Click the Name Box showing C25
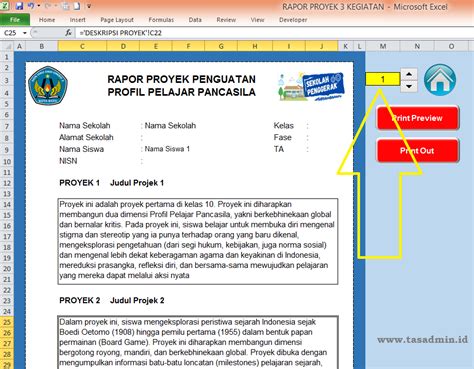The height and width of the screenshot is (369, 474). point(11,33)
